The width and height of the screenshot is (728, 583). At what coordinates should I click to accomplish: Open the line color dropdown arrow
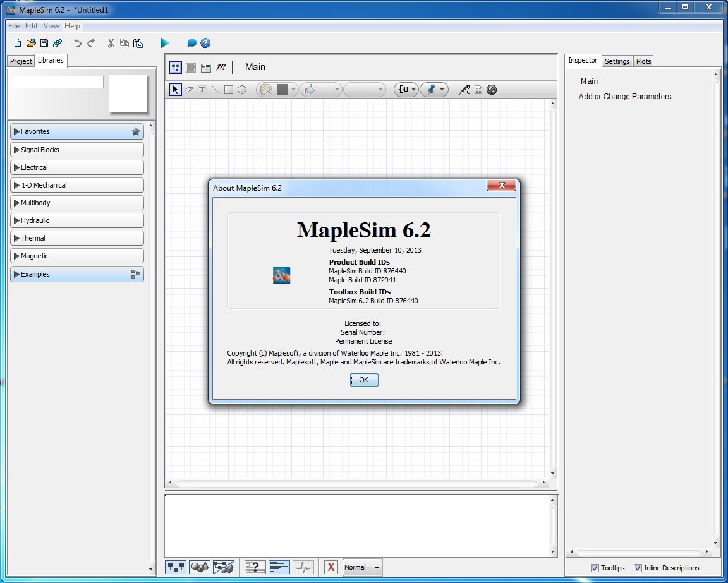coord(293,90)
